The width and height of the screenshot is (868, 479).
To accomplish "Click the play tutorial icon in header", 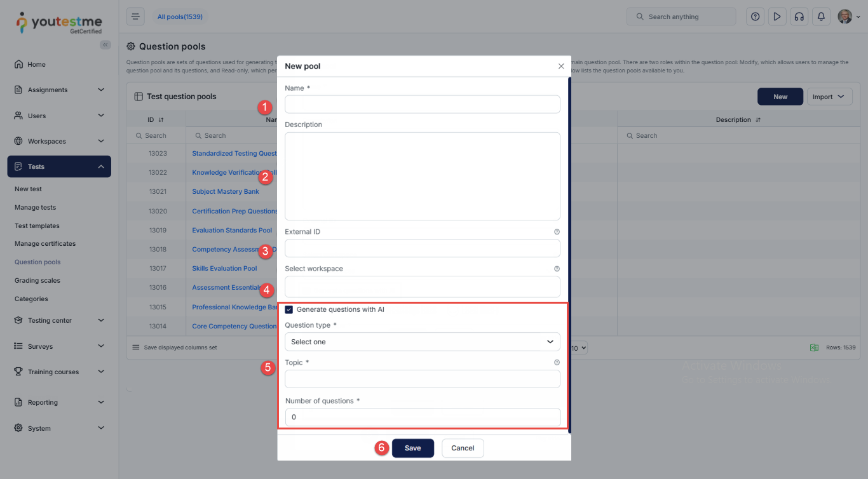I will 776,17.
